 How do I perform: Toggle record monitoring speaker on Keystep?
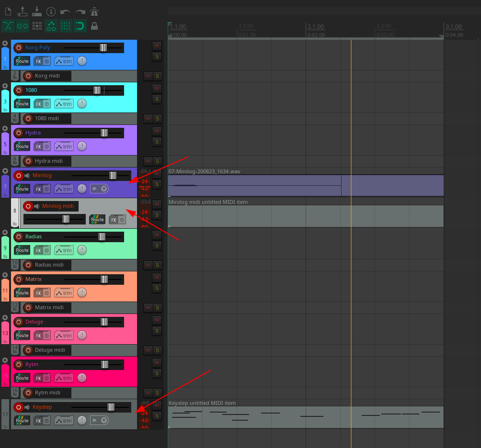(x=27, y=407)
